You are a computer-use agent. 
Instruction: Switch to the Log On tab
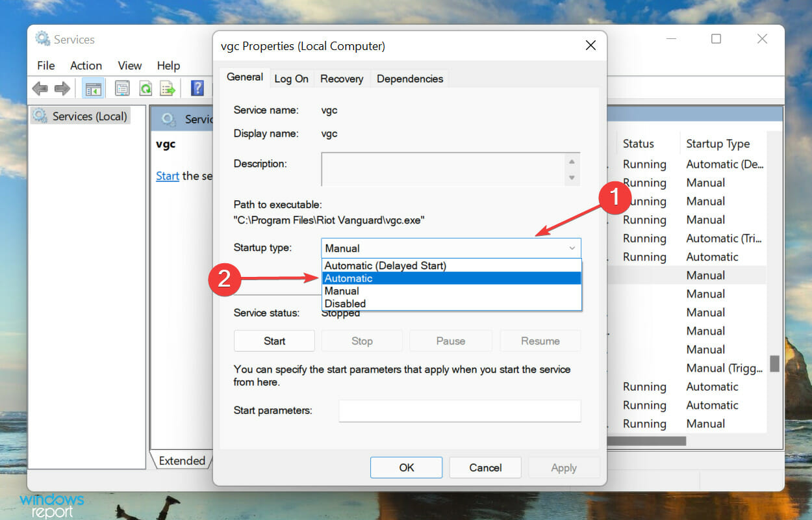pos(291,79)
